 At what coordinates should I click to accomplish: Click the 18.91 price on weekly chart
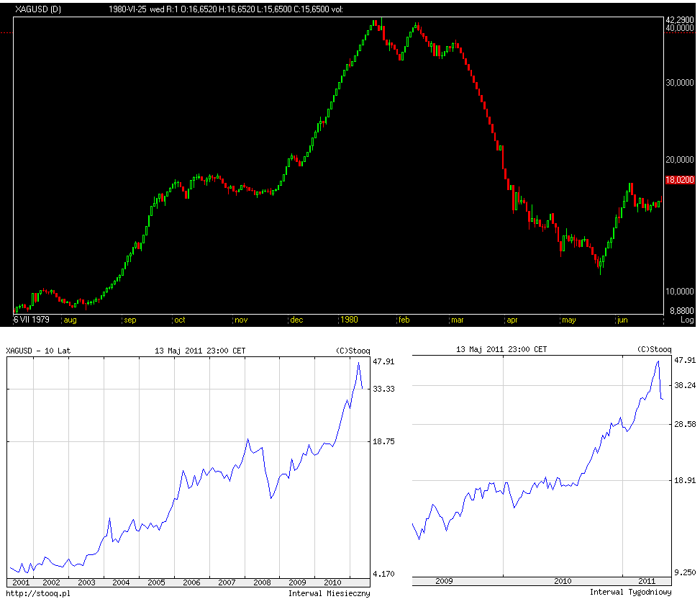[685, 480]
